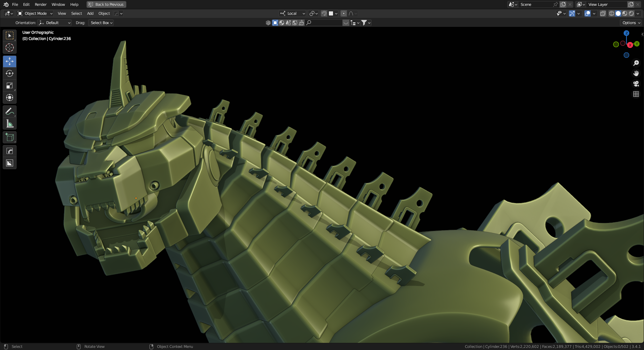Add a new View Layer

631,4
